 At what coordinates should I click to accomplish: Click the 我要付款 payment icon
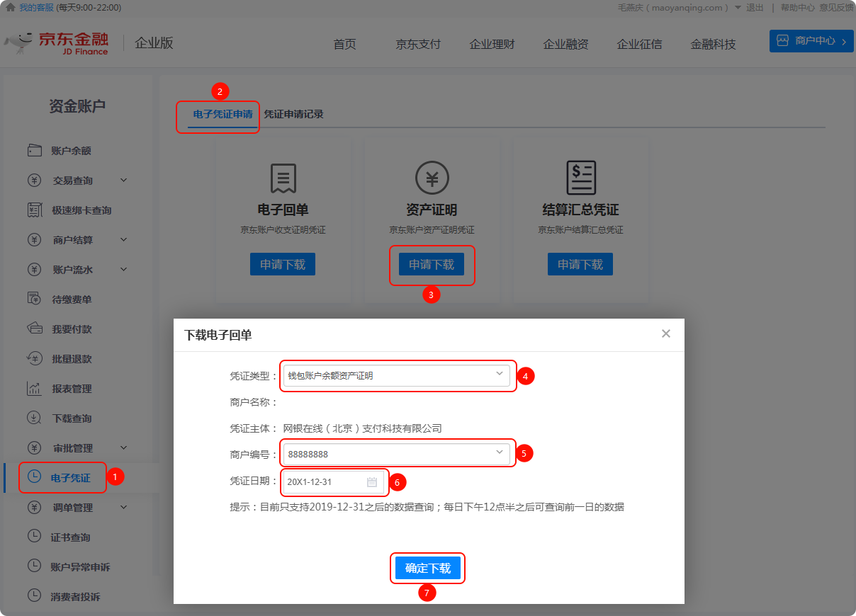(x=34, y=329)
